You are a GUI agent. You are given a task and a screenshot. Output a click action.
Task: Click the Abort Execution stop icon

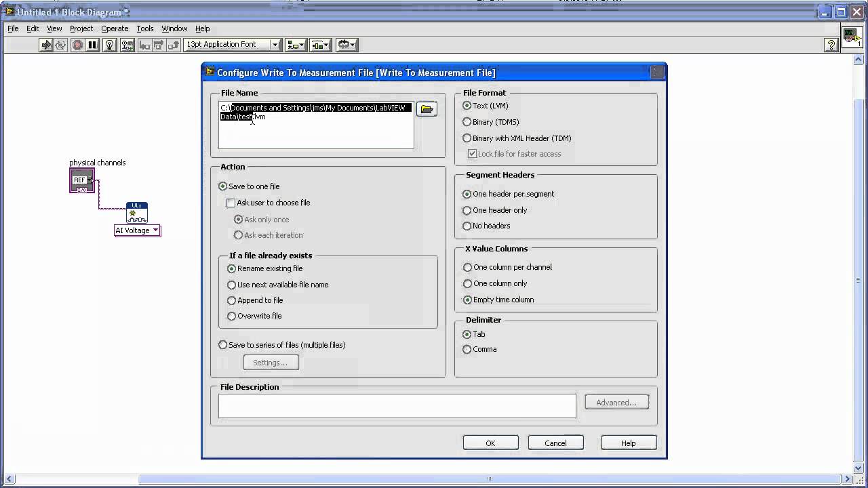tap(77, 45)
